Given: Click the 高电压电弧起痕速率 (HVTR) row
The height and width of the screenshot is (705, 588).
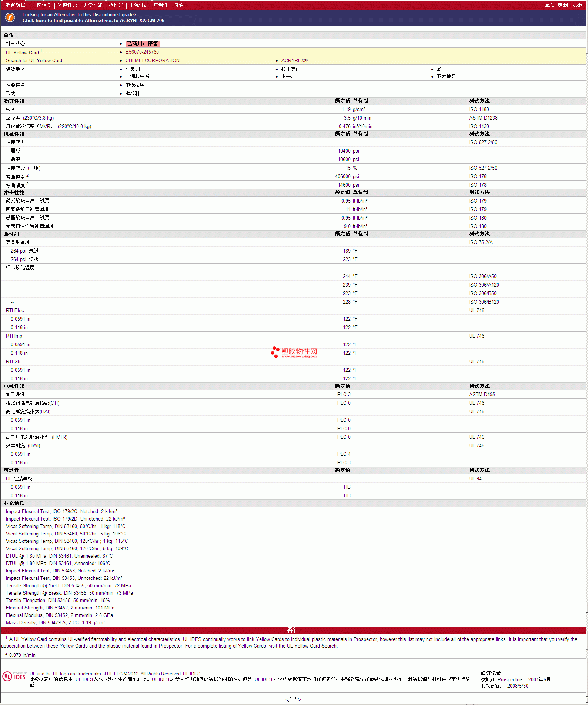Looking at the screenshot, I should pos(293,437).
